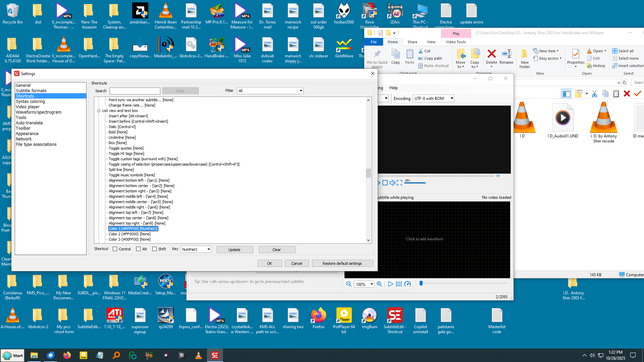Open the waveform playback speed icon
644x362 pixels.
click(x=408, y=284)
